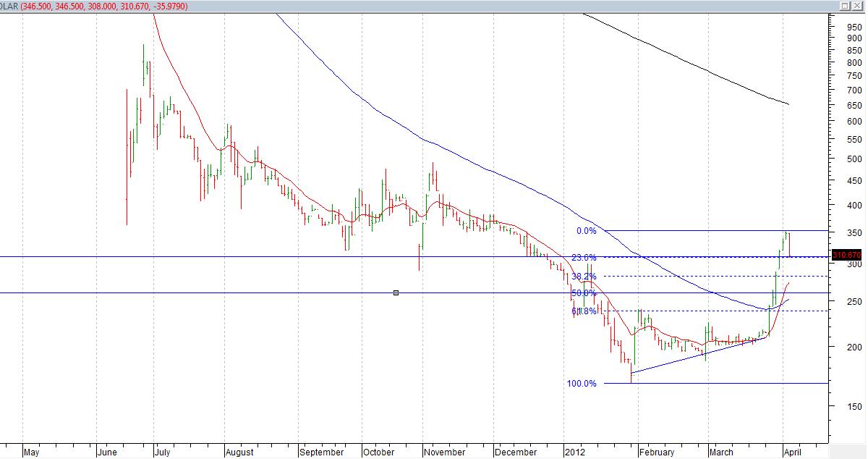
Task: Click the 23.6% Fibonacci level label
Action: pos(584,258)
